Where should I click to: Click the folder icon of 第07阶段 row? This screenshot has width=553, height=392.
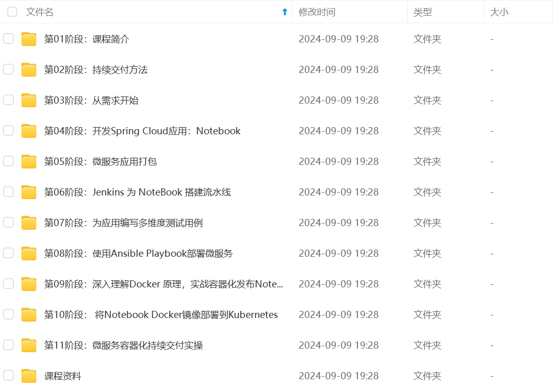pos(29,223)
